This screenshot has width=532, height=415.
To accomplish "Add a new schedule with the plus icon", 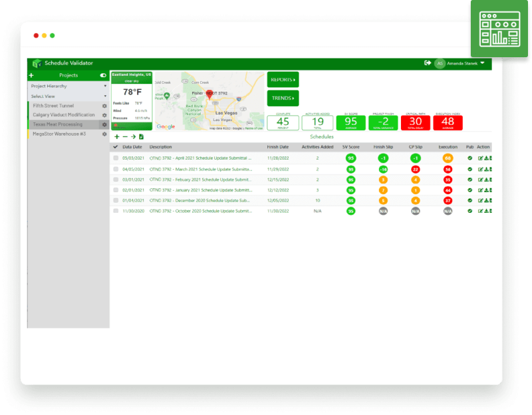I will coord(117,137).
